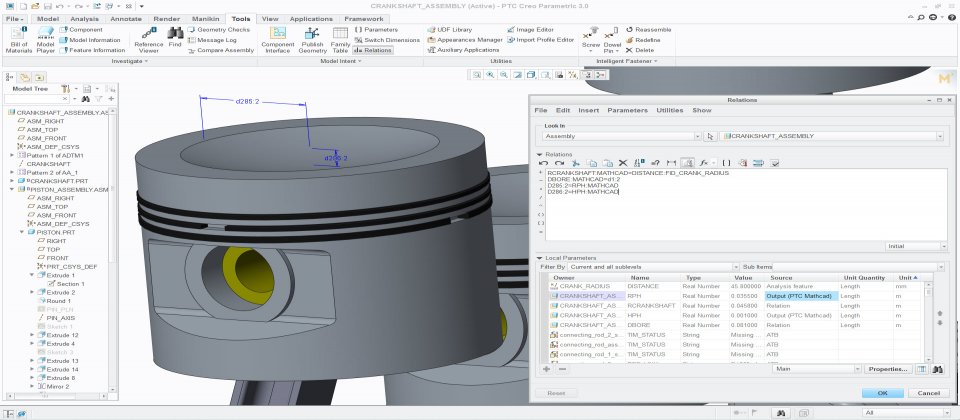Collapse the Local Parameters section
960x420 pixels.
(x=540, y=259)
